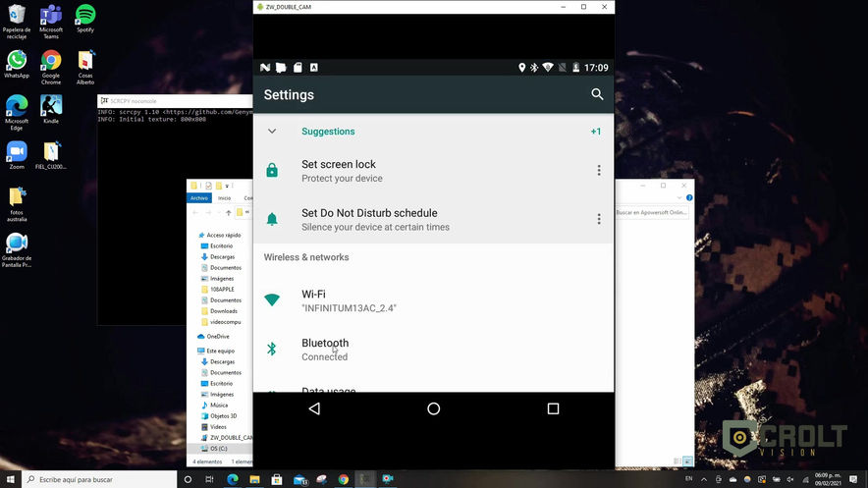The width and height of the screenshot is (868, 488).
Task: Select the Archivo tab in File Explorer
Action: (199, 198)
